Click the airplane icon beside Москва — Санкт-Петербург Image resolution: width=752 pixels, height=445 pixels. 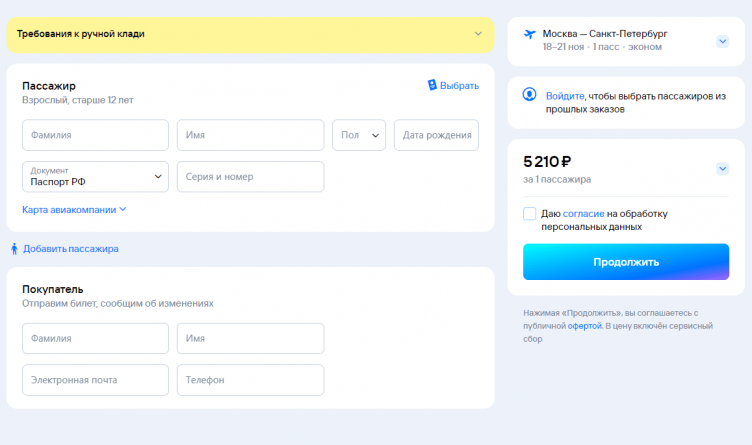pos(530,35)
